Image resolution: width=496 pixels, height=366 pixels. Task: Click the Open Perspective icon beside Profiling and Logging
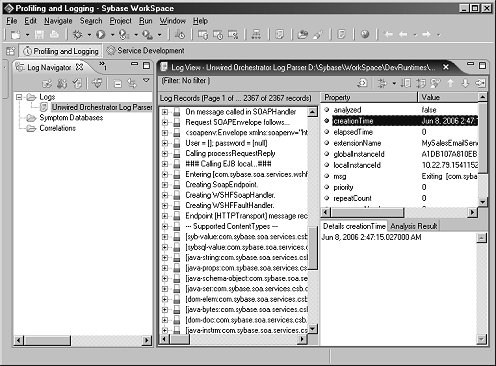[11, 51]
